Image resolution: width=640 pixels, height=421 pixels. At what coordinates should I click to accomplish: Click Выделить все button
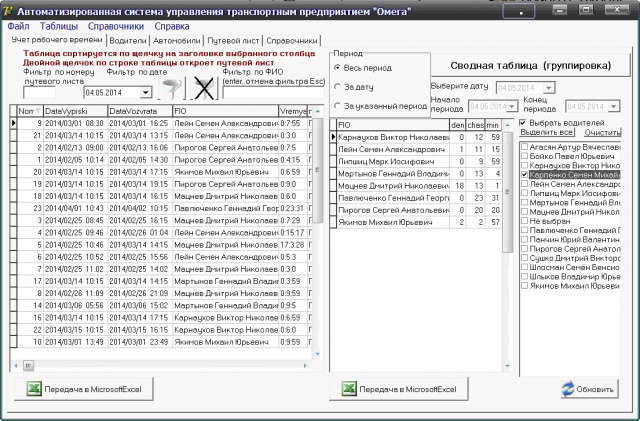click(x=547, y=132)
